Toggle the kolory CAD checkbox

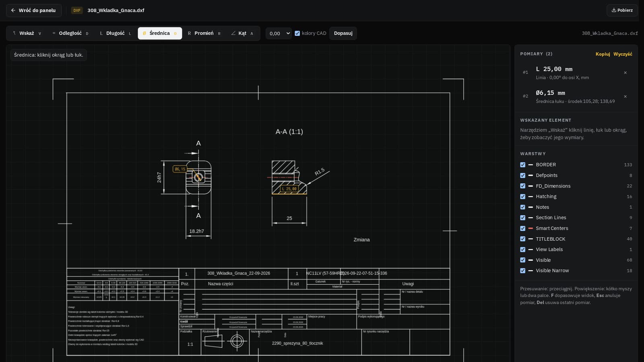297,33
